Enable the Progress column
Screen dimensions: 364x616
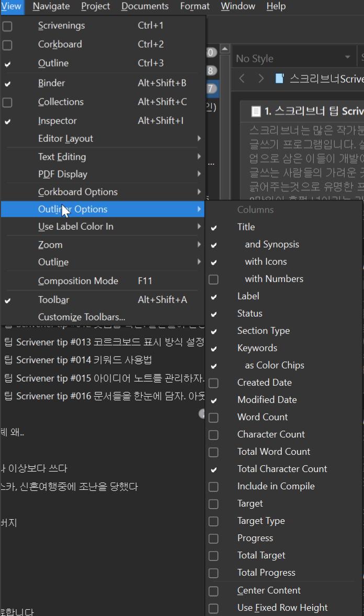click(x=213, y=539)
